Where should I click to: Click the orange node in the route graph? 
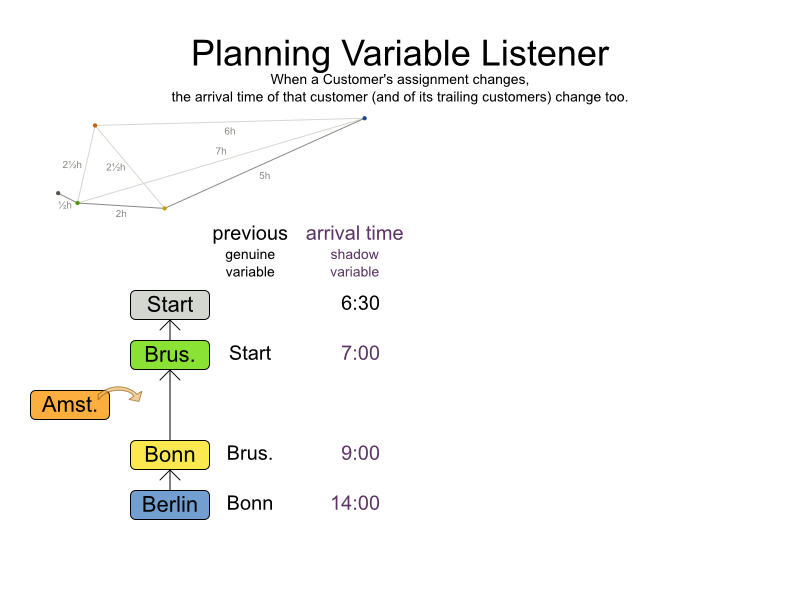click(95, 125)
